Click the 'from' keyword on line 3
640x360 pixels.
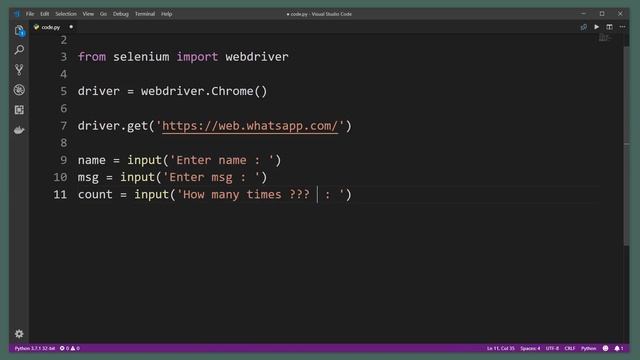pos(92,57)
